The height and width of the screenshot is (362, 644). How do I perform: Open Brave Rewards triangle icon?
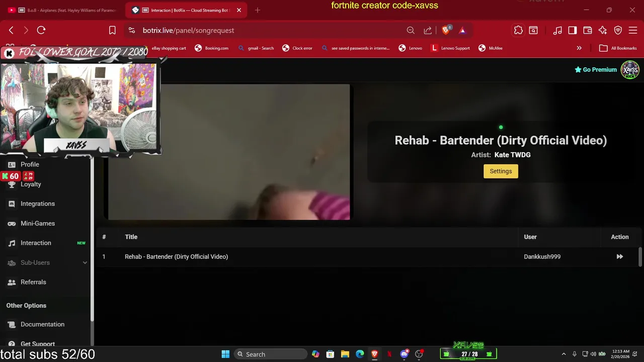pyautogui.click(x=462, y=30)
